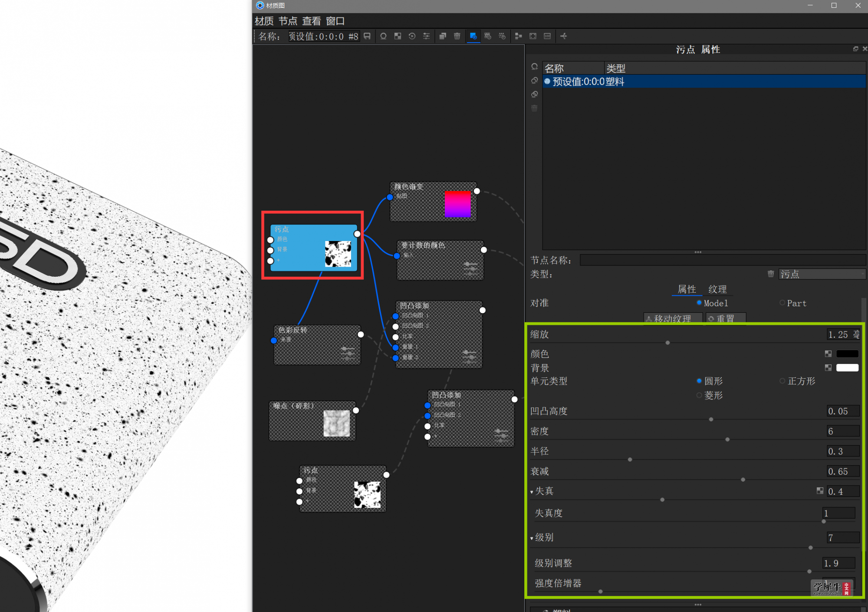Viewport: 868px width, 612px height.
Task: Click the duplicate nodes toolbar icon
Action: pyautogui.click(x=443, y=36)
